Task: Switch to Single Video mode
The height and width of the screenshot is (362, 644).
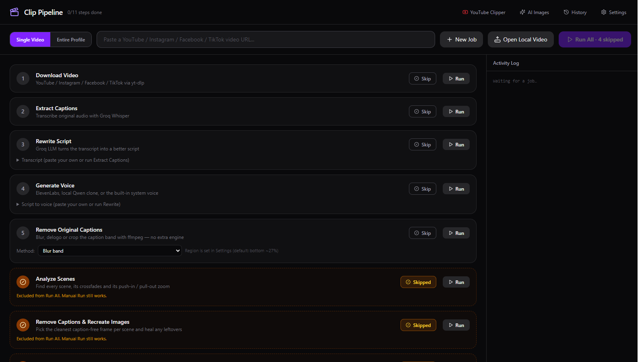Action: pos(30,39)
